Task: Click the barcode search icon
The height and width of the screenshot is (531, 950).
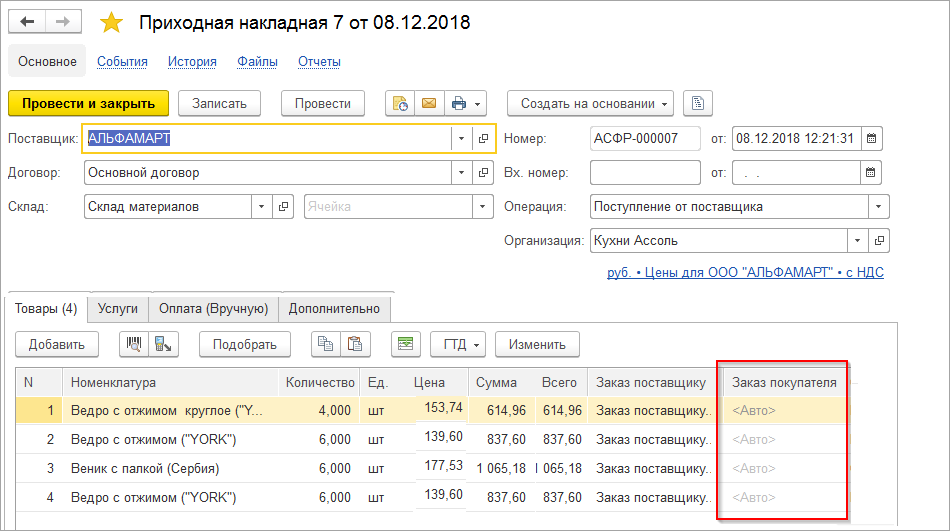Action: click(x=133, y=344)
